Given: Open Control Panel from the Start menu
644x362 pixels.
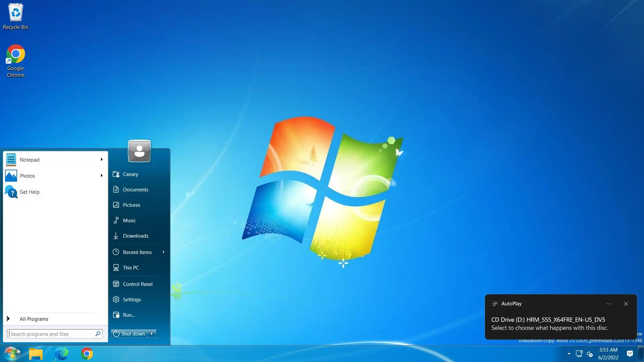Looking at the screenshot, I should (x=138, y=284).
